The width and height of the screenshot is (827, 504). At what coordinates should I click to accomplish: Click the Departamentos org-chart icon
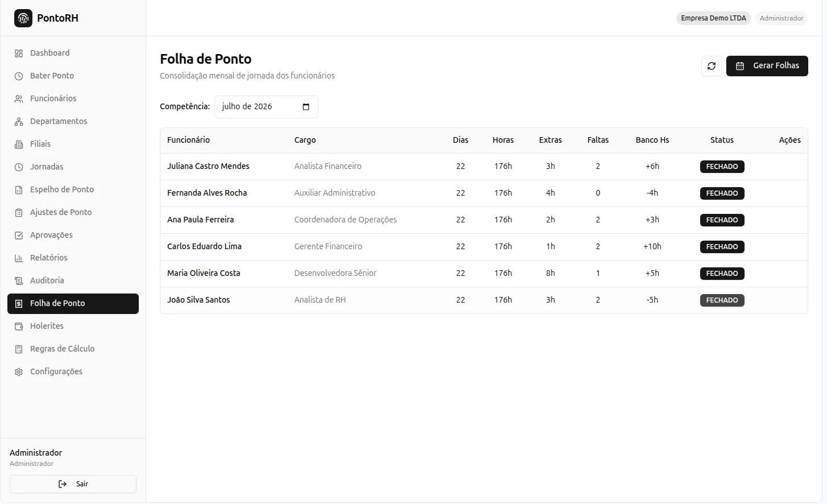19,121
